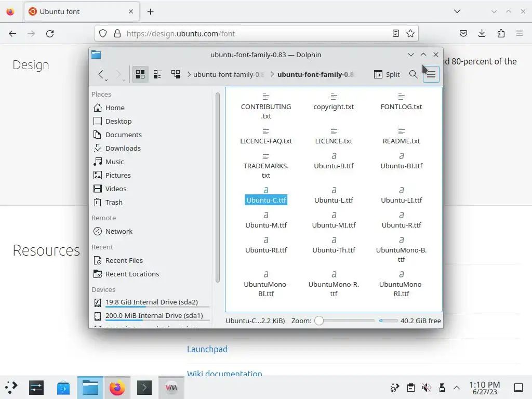
Task: Select the Ubuntu-LI.ttf font file
Action: (x=402, y=196)
